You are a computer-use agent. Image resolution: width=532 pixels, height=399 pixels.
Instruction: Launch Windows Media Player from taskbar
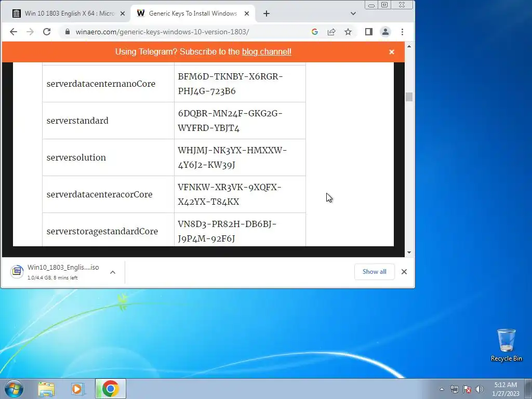pyautogui.click(x=78, y=389)
